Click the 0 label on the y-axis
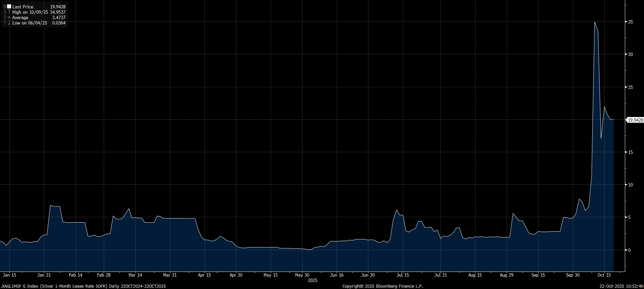The height and width of the screenshot is (289, 644). pyautogui.click(x=630, y=250)
